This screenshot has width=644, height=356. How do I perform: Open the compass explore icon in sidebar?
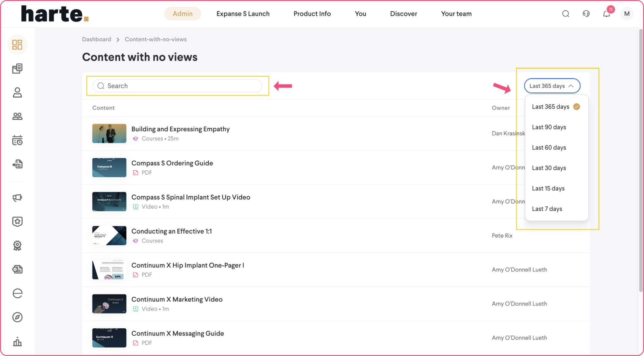pos(17,317)
